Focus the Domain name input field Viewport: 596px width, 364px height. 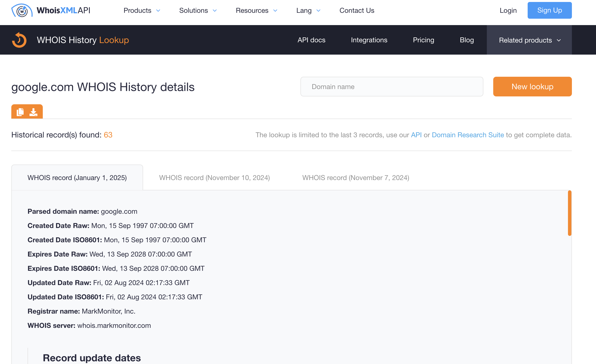tap(392, 87)
